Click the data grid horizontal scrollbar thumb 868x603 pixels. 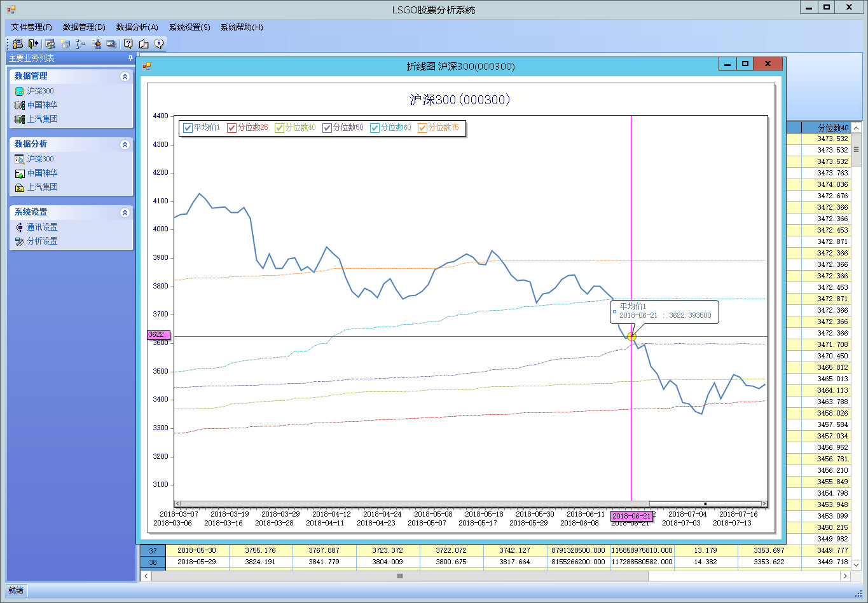click(x=399, y=576)
